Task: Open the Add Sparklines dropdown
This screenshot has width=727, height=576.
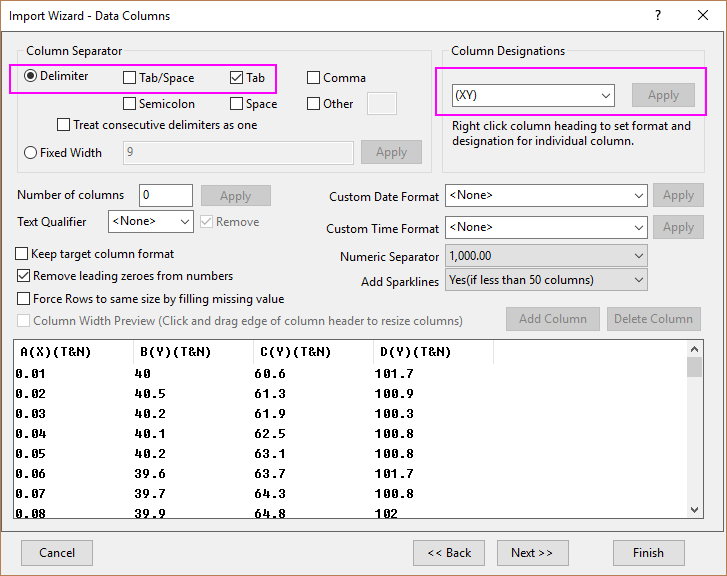Action: click(x=546, y=280)
